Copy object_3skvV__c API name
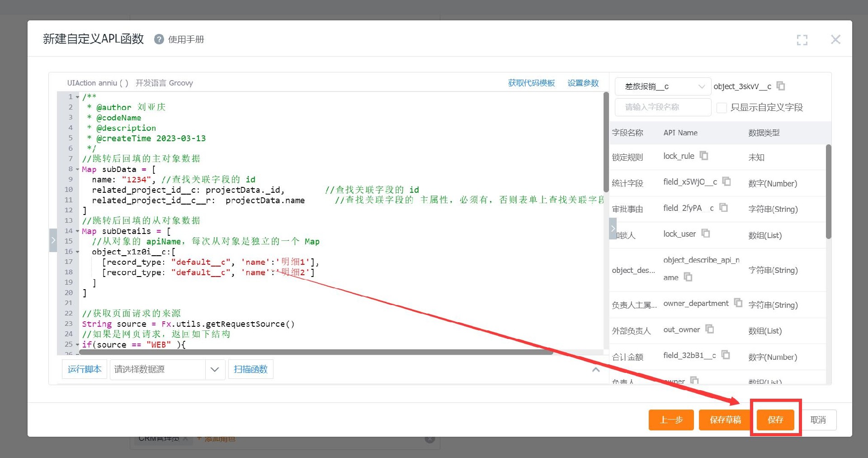 tap(781, 86)
